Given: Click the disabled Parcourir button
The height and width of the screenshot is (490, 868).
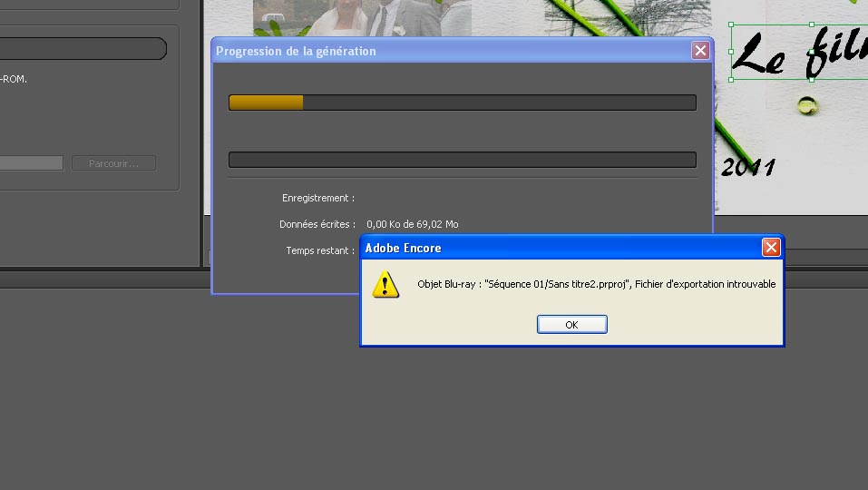Looking at the screenshot, I should tap(113, 163).
